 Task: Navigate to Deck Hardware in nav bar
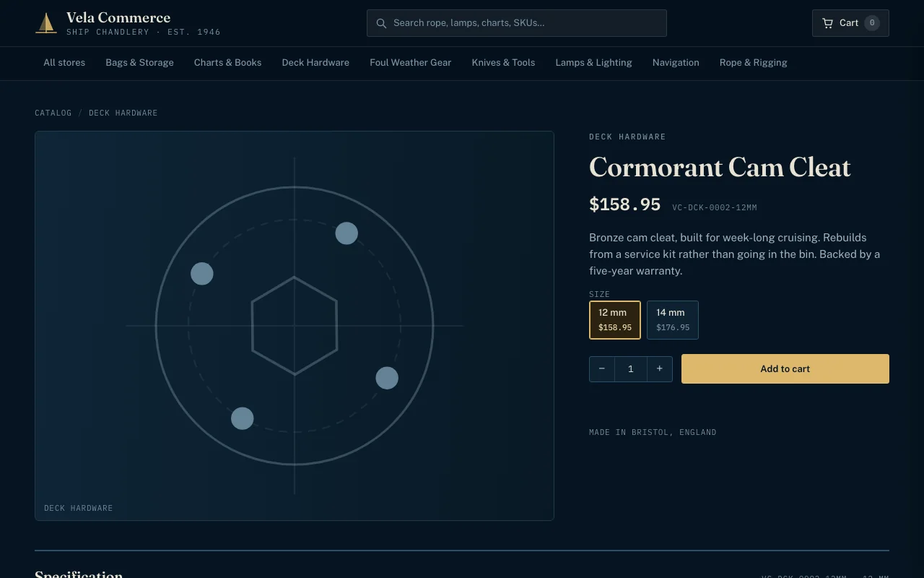(x=315, y=63)
